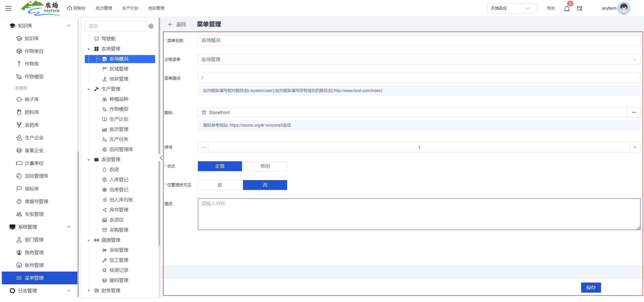Click the notification bell icon
This screenshot has height=302, width=644.
pos(566,9)
